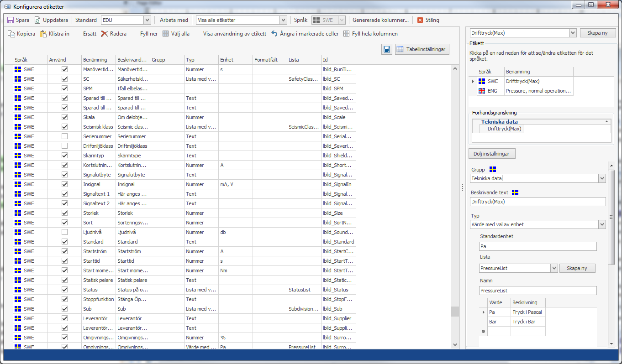Viewport: 622px width, 364px height.
Task: Click the Välj alla grid icon
Action: click(166, 34)
